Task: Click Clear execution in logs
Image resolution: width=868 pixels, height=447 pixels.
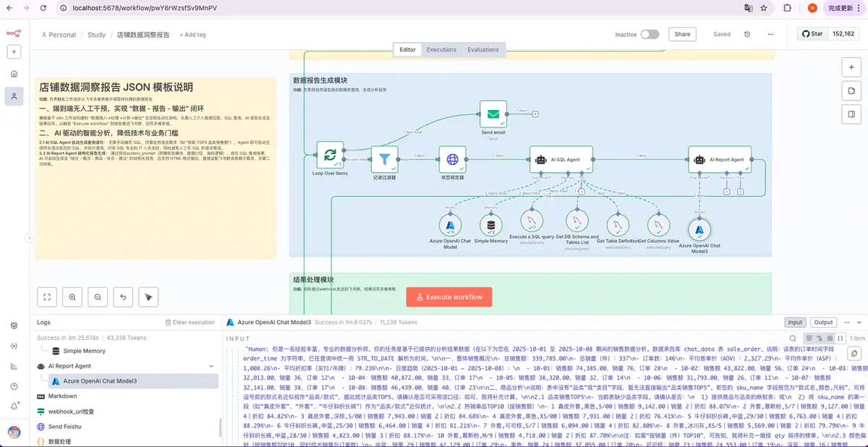Action: point(190,323)
